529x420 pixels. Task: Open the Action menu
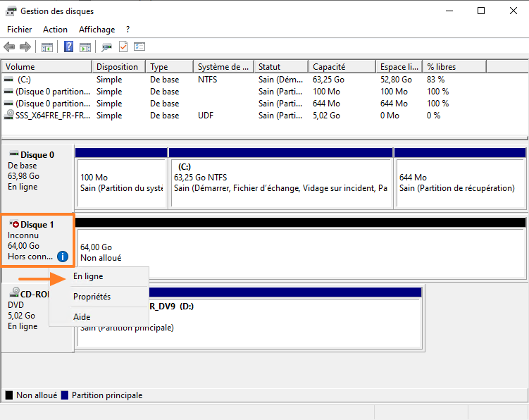(x=55, y=30)
